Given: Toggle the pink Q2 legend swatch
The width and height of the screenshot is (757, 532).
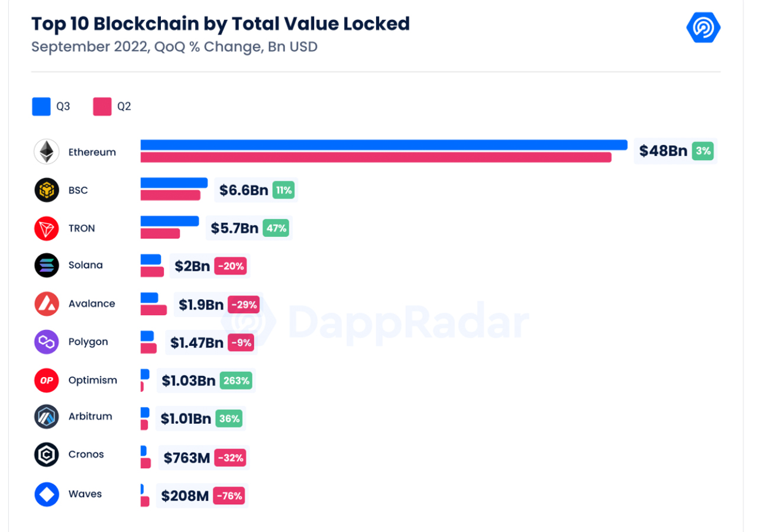Looking at the screenshot, I should coord(102,106).
